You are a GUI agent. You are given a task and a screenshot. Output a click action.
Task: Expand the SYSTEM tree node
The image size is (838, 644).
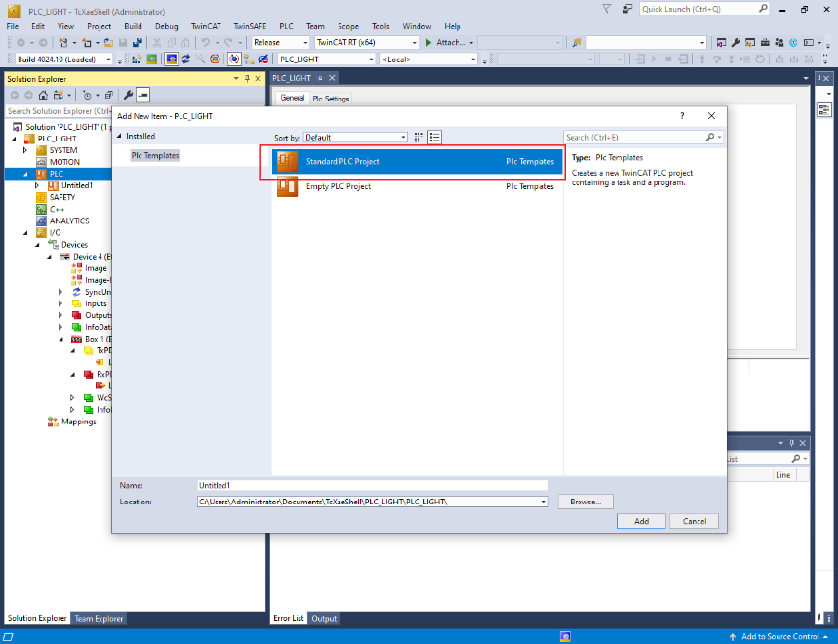click(26, 150)
